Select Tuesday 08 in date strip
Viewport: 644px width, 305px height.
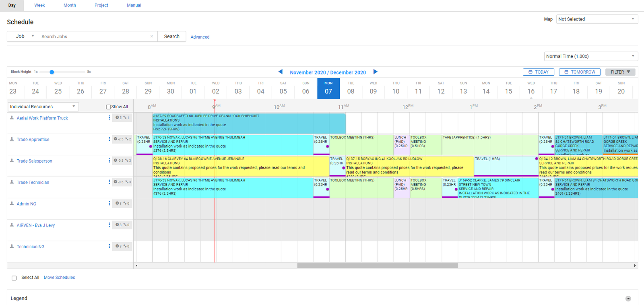tap(351, 88)
